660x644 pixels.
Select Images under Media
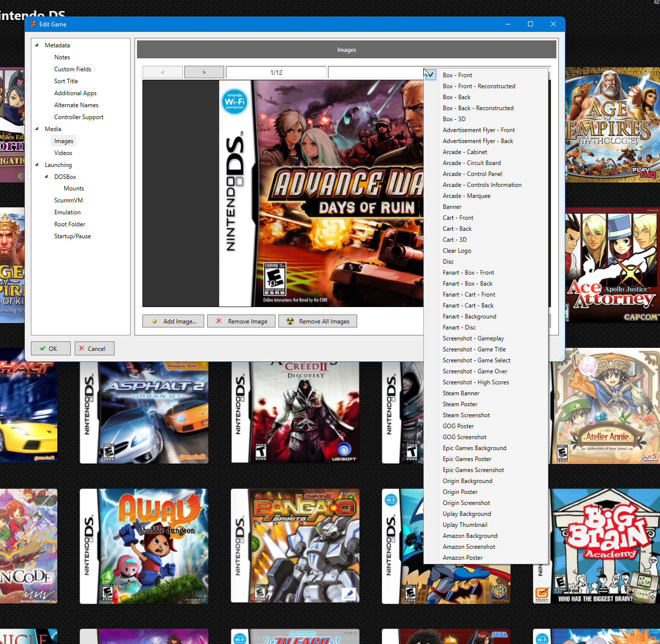(64, 141)
